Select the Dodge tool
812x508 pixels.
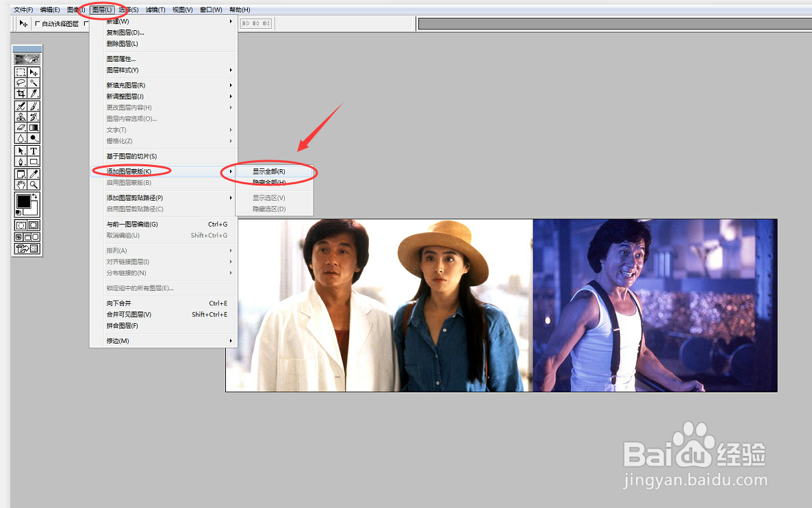click(34, 138)
